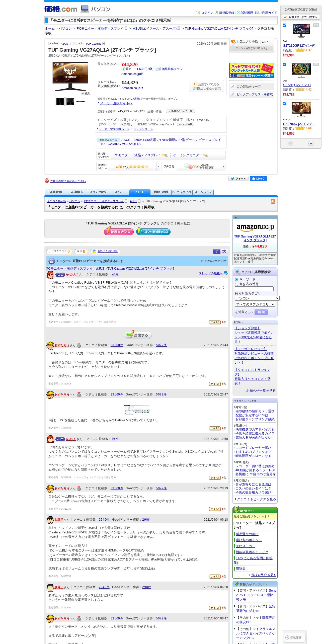
Task: Click the keyword search input field
Action: pos(254,289)
